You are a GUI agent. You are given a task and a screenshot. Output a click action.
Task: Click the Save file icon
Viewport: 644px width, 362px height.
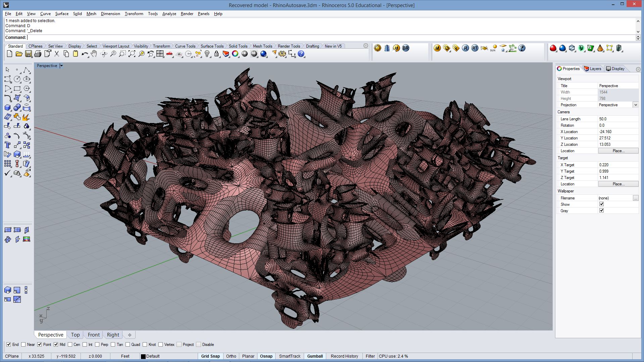pos(29,54)
